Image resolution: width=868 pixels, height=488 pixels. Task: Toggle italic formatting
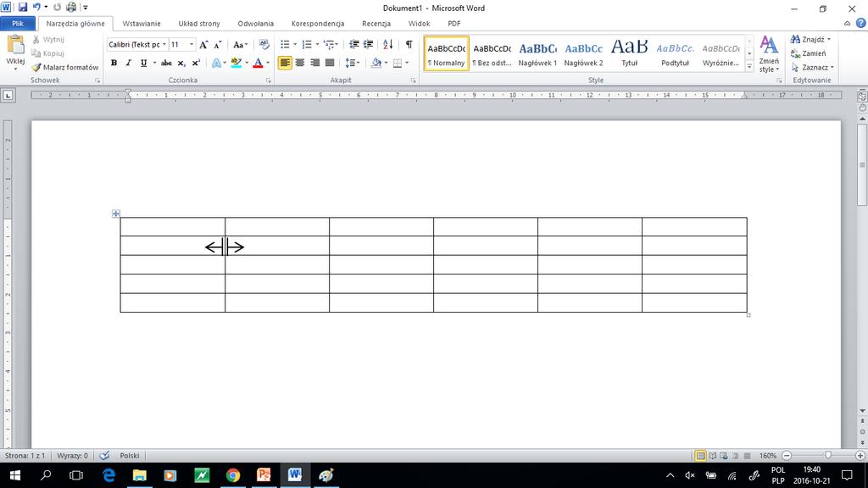(x=129, y=63)
